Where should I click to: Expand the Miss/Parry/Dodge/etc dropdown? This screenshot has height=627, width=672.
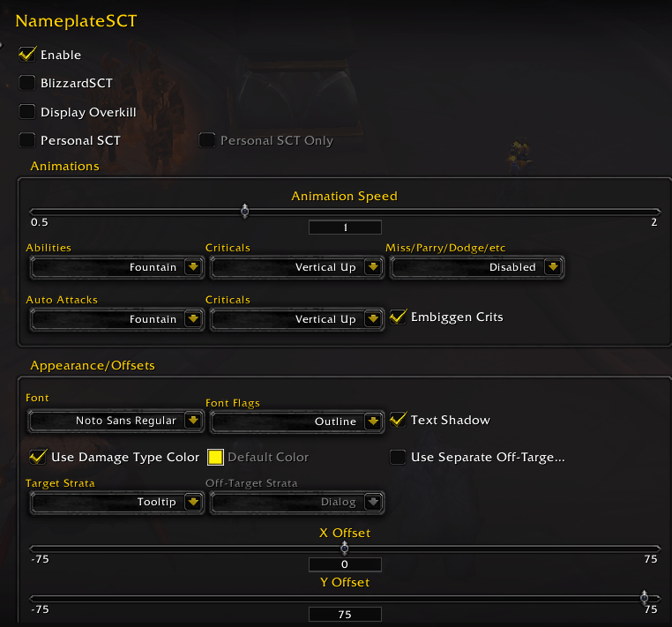click(x=553, y=267)
